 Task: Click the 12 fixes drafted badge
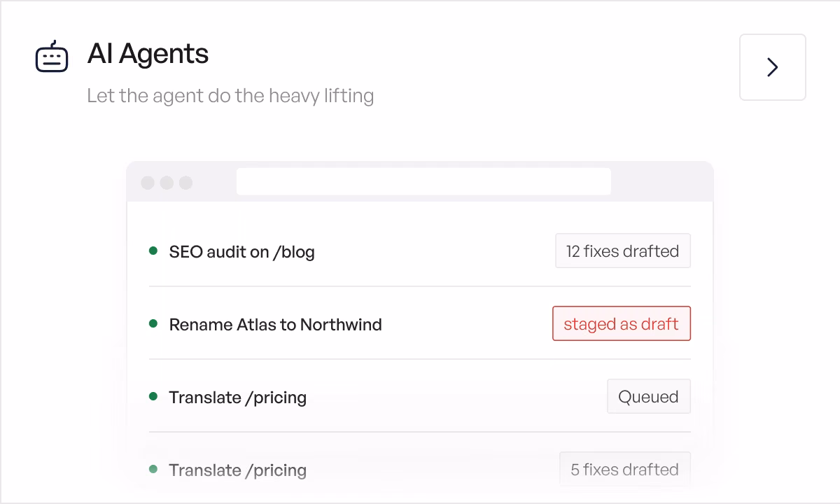[x=623, y=251]
